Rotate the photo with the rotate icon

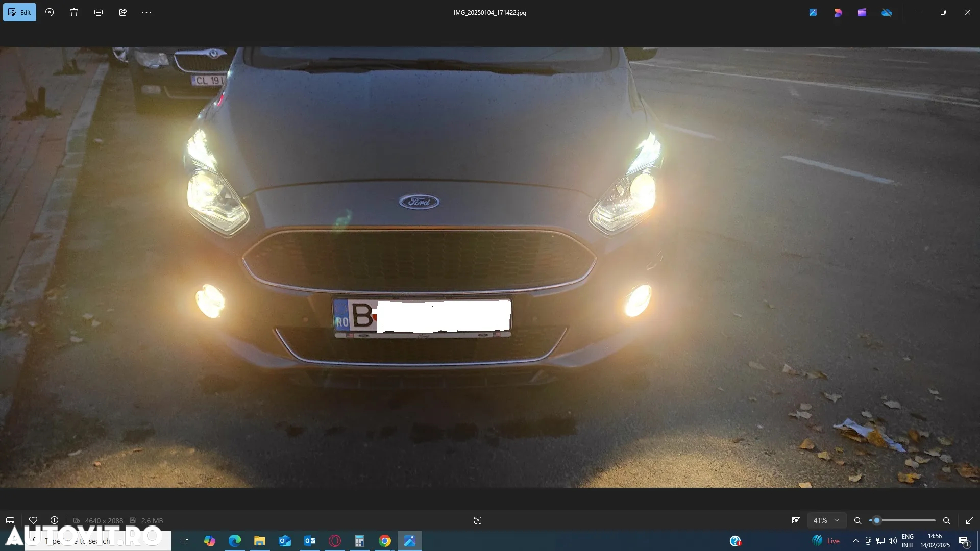coord(50,12)
